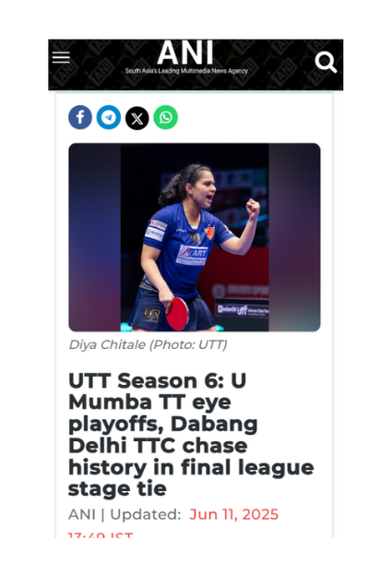Viewport: 392px width, 577px height.
Task: Click the black patterned header banner
Action: point(196,65)
